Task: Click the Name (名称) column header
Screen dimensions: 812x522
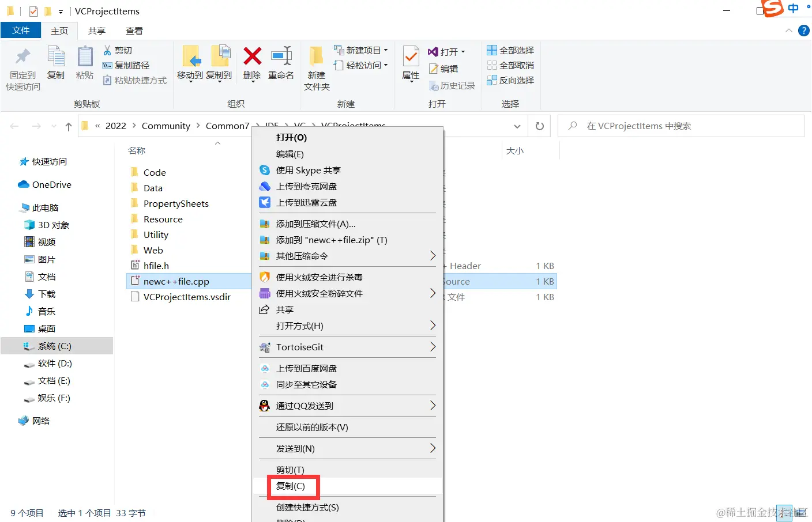Action: click(137, 151)
